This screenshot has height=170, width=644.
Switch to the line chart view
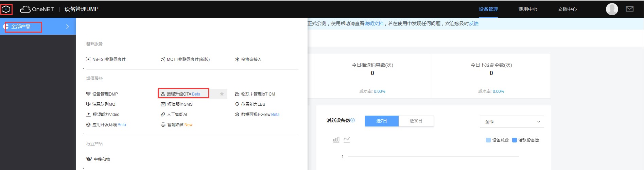coord(347,139)
